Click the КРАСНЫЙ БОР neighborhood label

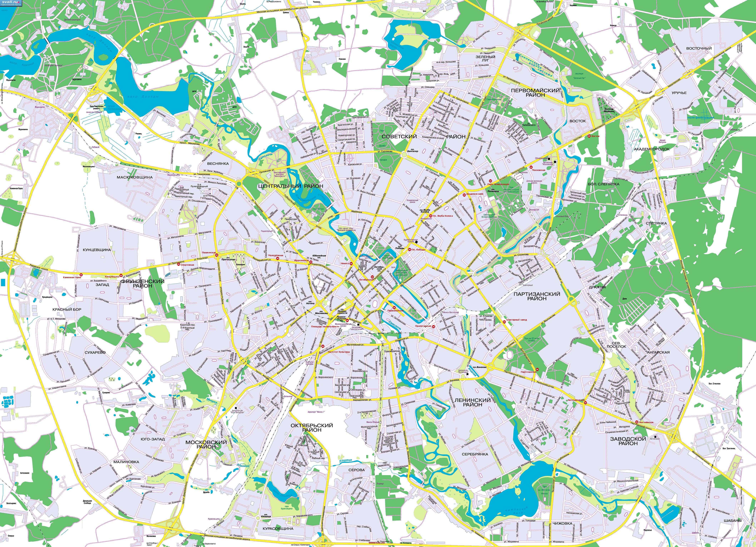[67, 309]
